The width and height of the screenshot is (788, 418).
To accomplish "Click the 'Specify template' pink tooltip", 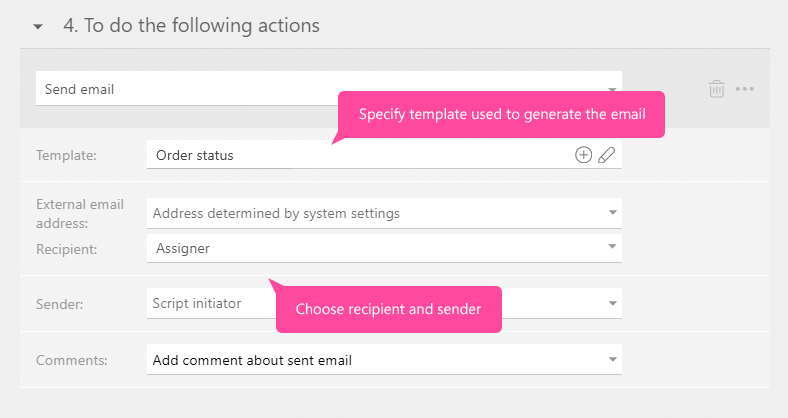I will pos(502,115).
